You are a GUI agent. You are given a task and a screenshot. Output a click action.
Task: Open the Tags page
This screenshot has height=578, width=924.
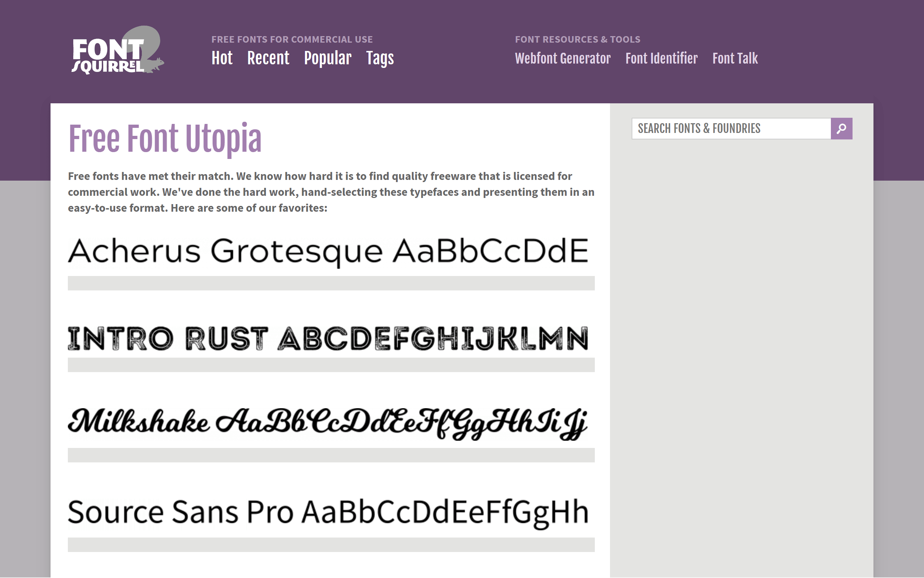click(x=380, y=59)
